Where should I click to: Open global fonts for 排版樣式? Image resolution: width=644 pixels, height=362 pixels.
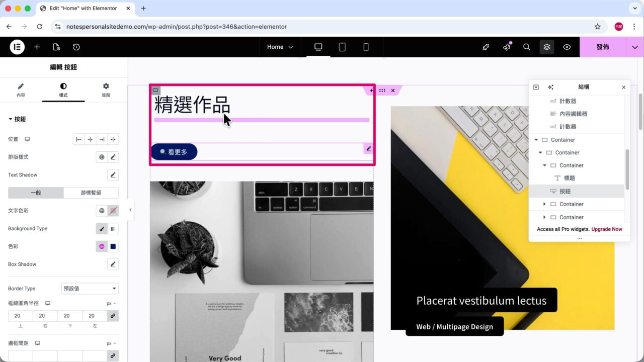pos(102,157)
